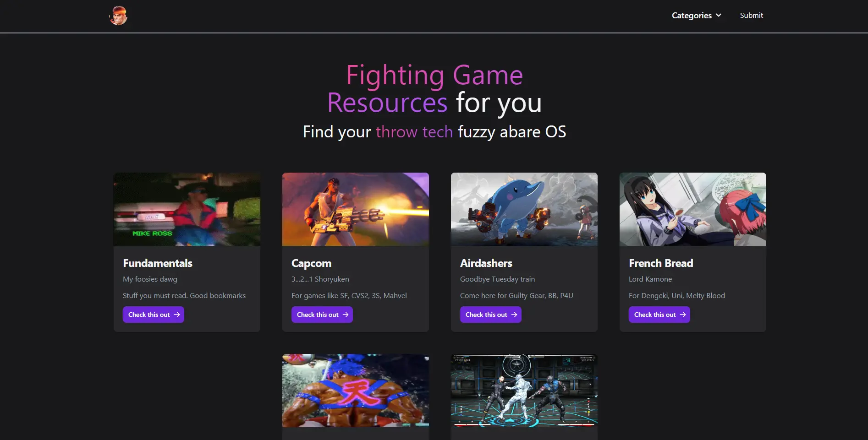Open the dolphin Airdashers thumbnail
The height and width of the screenshot is (440, 868).
[x=524, y=209]
